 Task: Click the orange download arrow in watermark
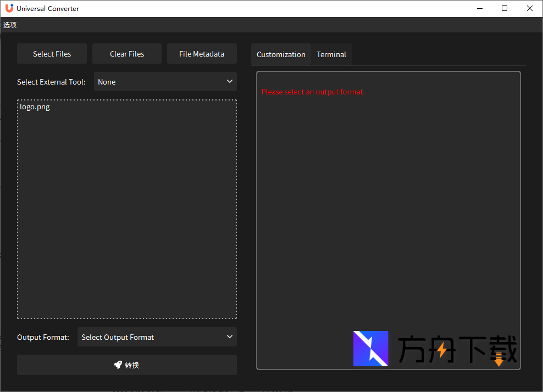498,360
